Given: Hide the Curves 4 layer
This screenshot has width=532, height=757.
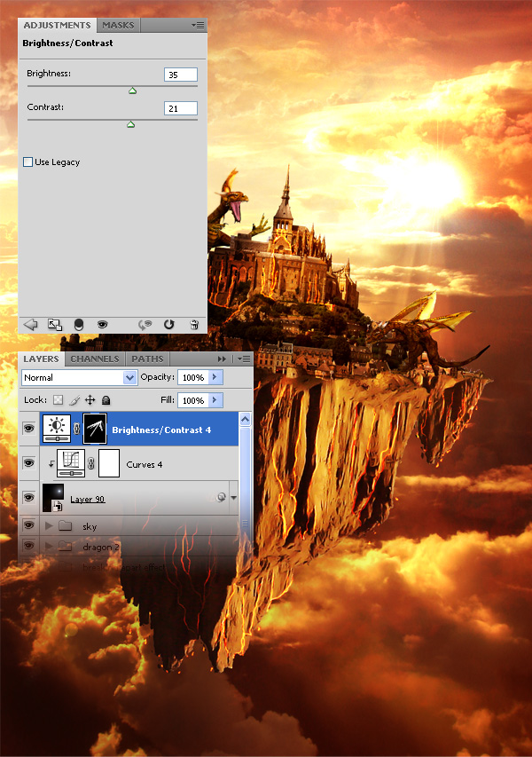Looking at the screenshot, I should pos(29,463).
